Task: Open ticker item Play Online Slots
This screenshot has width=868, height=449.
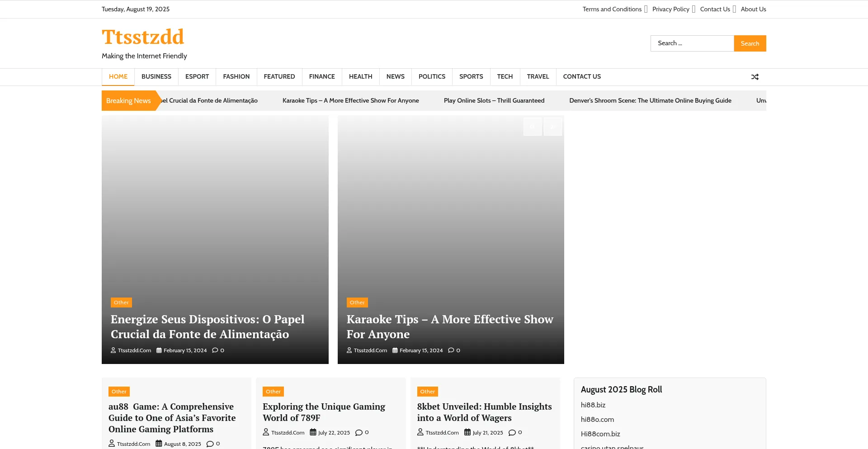Action: pos(494,100)
